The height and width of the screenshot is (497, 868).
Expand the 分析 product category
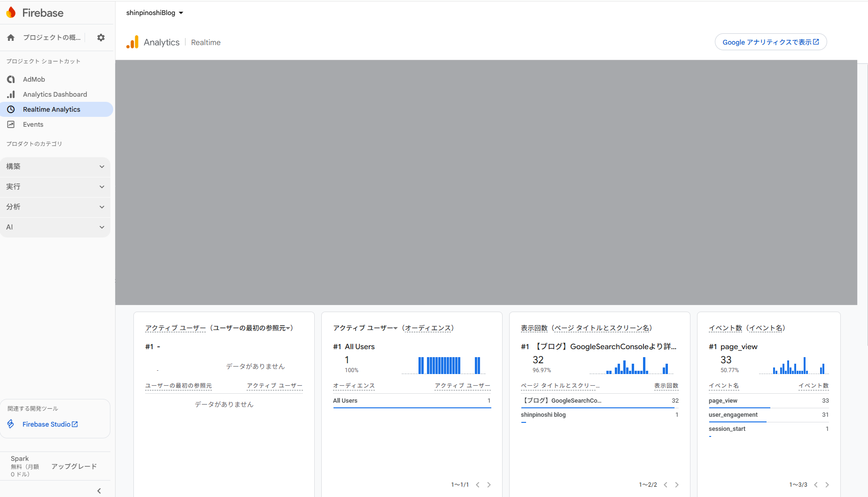coord(55,207)
